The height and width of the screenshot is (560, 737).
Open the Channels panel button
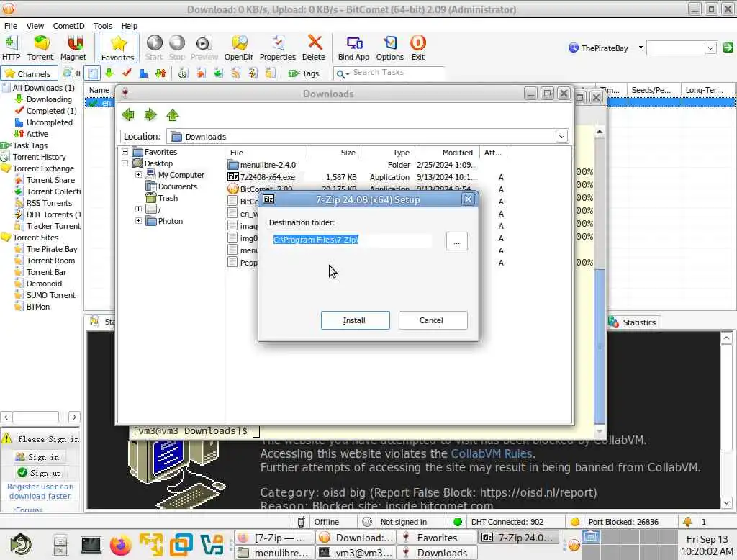29,73
